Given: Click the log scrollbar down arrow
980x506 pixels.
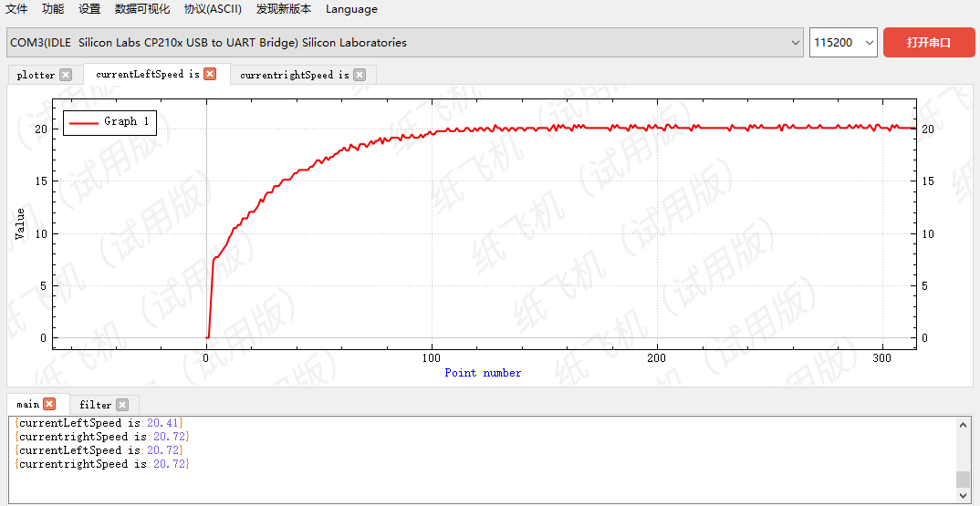Looking at the screenshot, I should (964, 496).
